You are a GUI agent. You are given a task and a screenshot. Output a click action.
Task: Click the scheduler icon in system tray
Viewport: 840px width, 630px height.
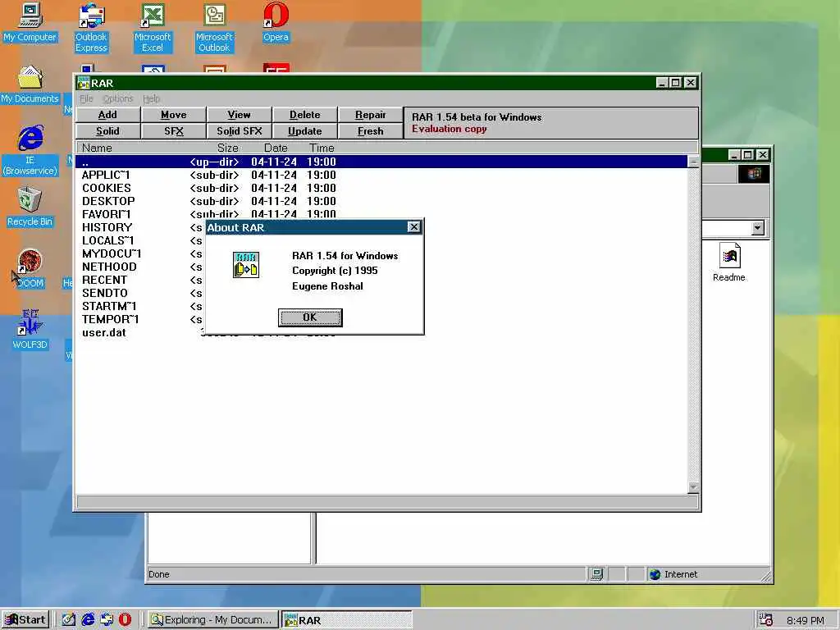point(766,620)
